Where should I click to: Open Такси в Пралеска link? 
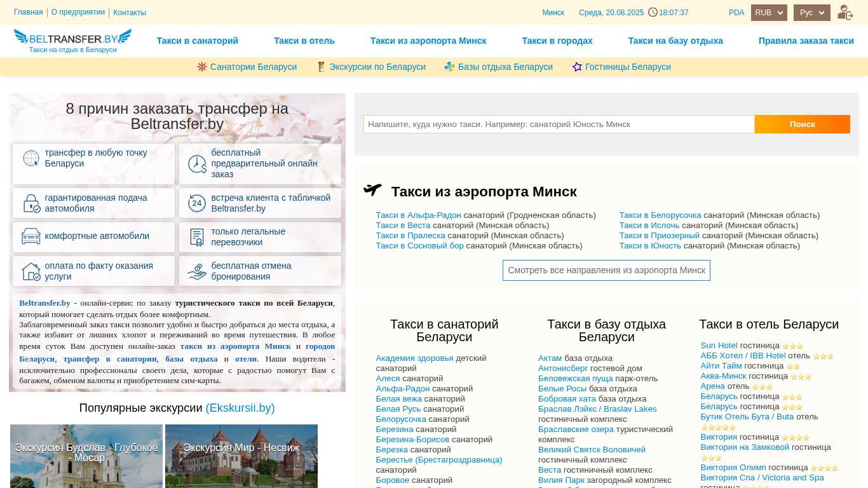[x=410, y=236]
